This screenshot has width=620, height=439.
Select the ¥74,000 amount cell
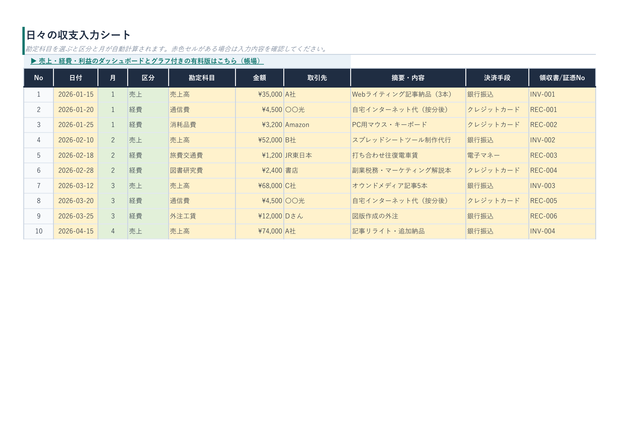[259, 231]
